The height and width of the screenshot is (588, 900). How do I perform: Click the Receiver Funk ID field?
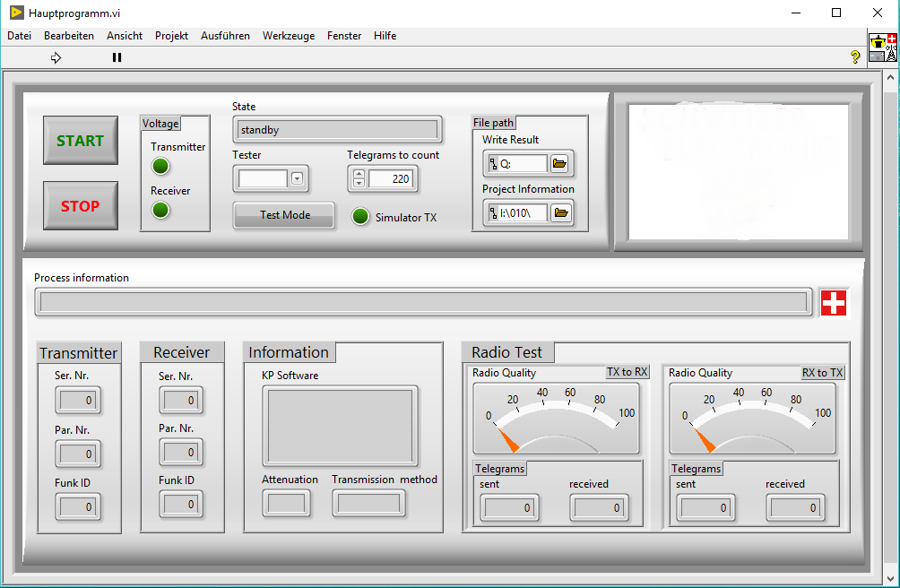click(x=181, y=505)
